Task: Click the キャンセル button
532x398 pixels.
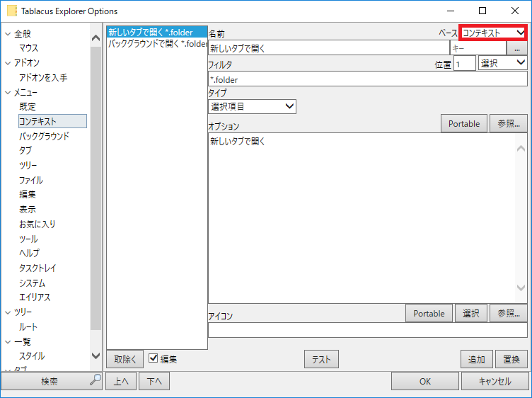Action: 495,381
